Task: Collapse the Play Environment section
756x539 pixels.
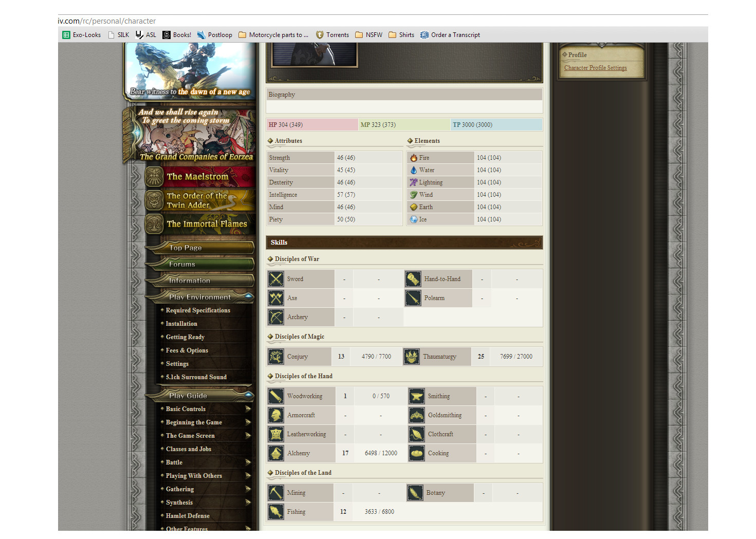Action: 200,297
